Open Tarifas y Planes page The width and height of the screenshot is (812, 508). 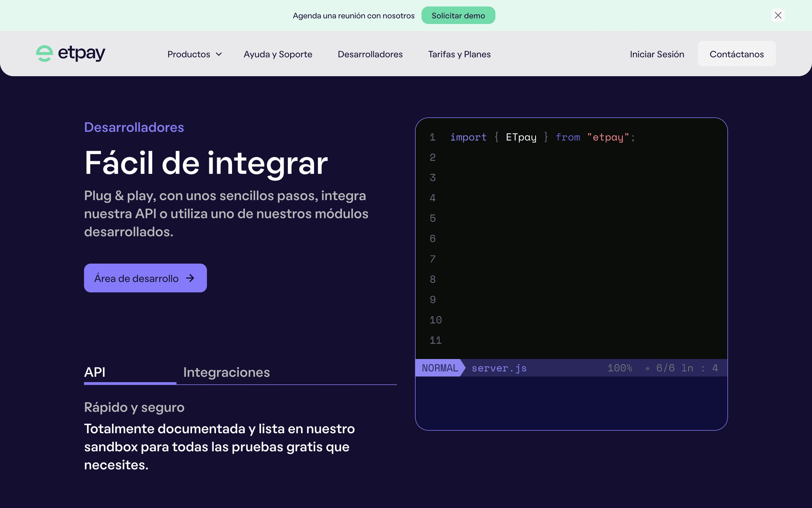coord(459,54)
